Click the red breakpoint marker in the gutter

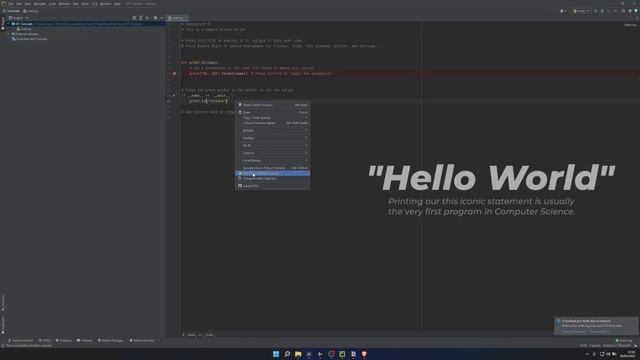tap(174, 74)
